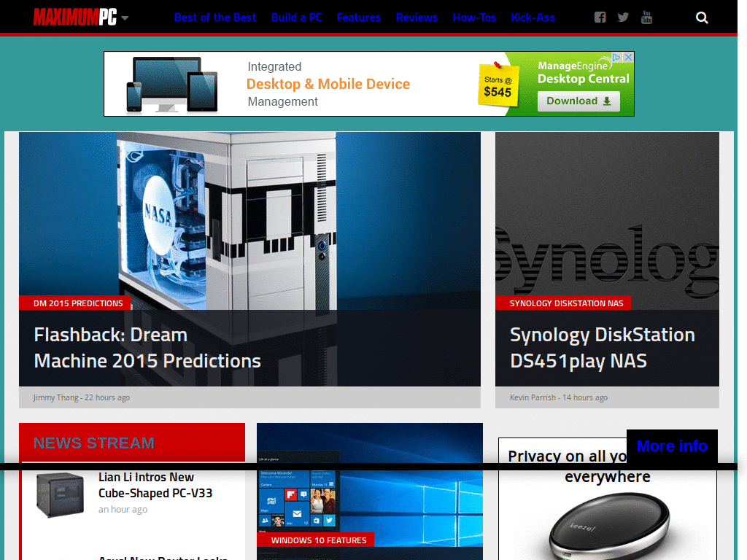
Task: Click author name Kevin Parrish
Action: coord(533,397)
